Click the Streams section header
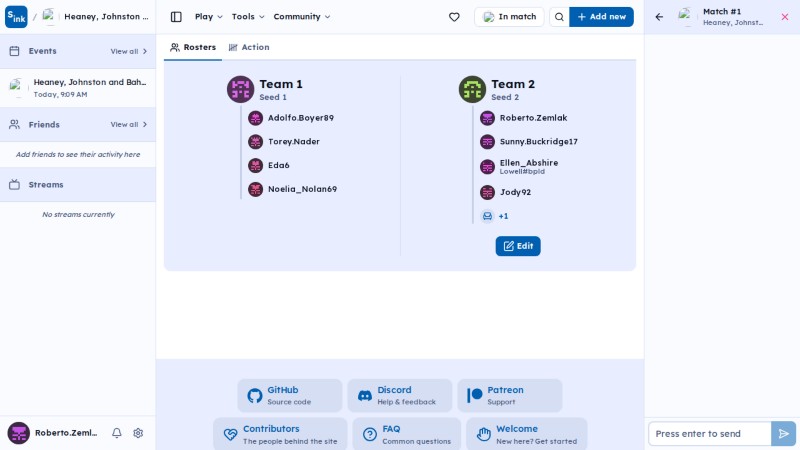 [x=78, y=185]
